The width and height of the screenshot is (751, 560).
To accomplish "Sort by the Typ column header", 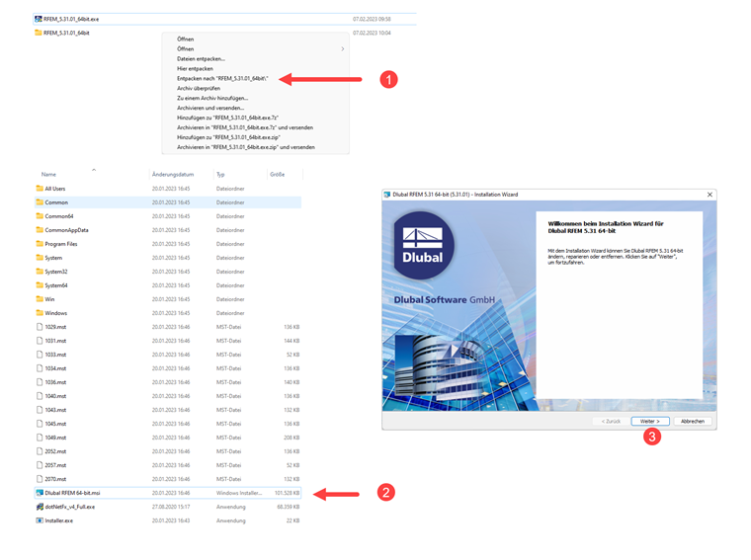I will pos(220,175).
